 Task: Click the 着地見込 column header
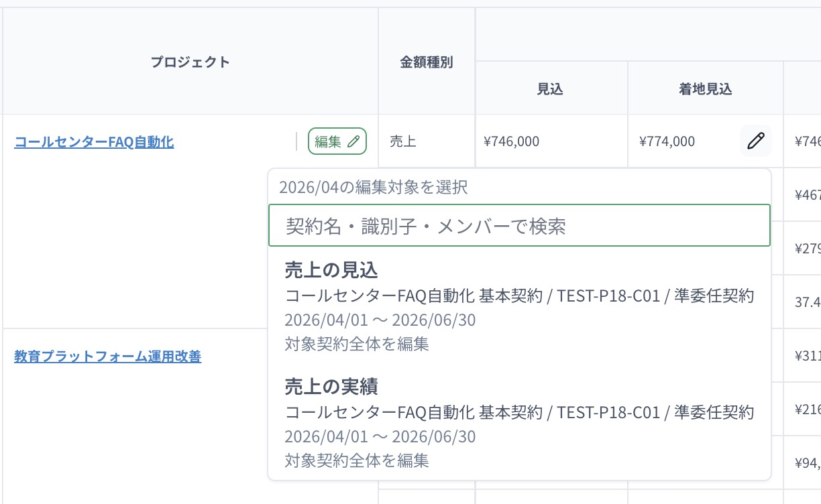[706, 88]
